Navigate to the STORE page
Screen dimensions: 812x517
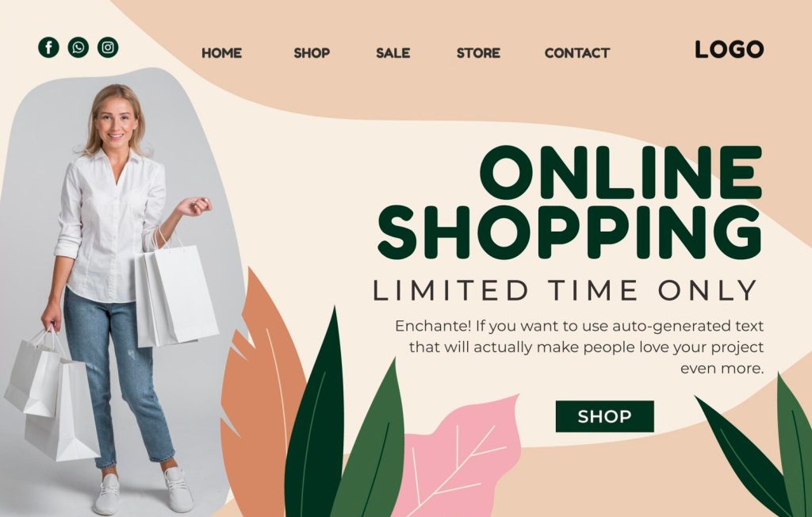[x=478, y=53]
